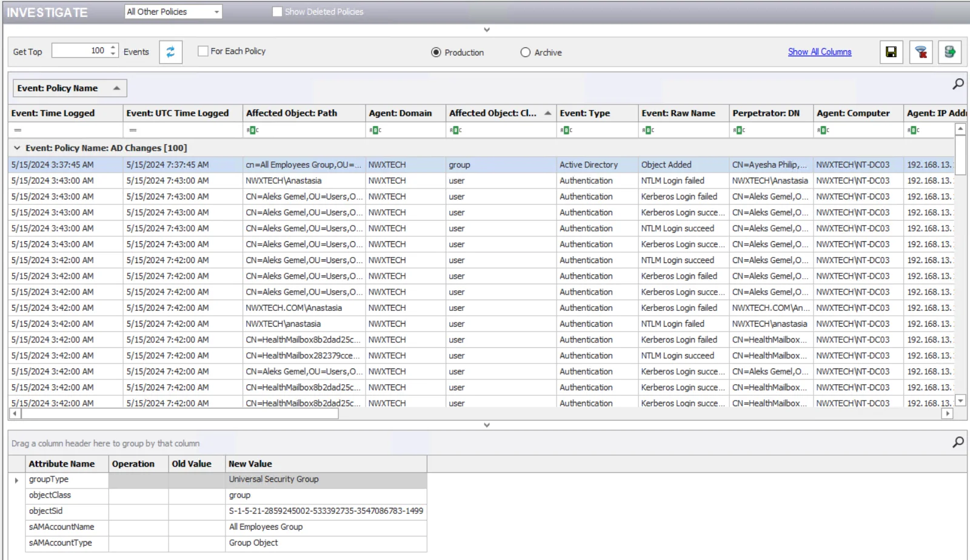Screen dimensions: 970x560
Task: Open the All Other Policies dropdown
Action: coord(173,12)
